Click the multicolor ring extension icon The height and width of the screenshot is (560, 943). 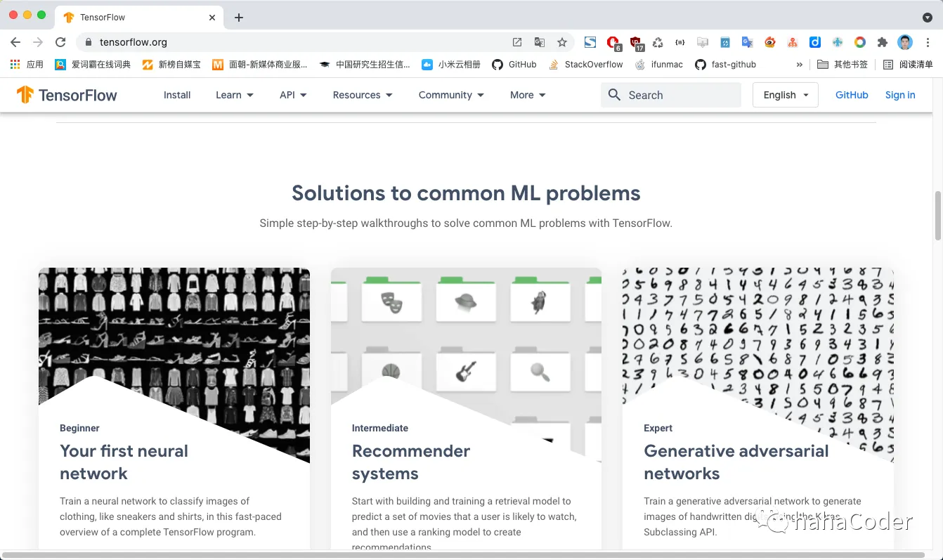[860, 42]
